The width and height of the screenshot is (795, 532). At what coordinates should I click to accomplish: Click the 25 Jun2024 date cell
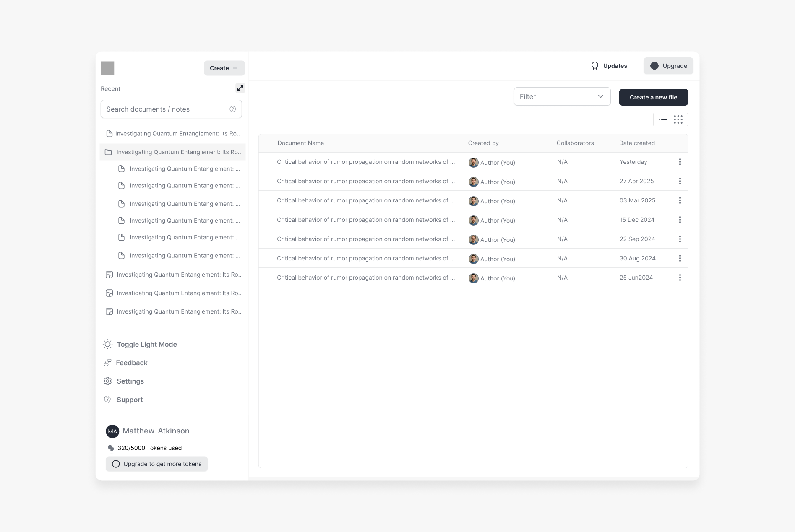pos(636,278)
